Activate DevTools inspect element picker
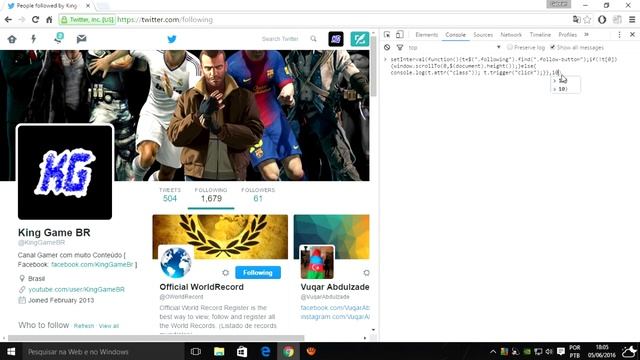This screenshot has width=640, height=360. (x=387, y=35)
